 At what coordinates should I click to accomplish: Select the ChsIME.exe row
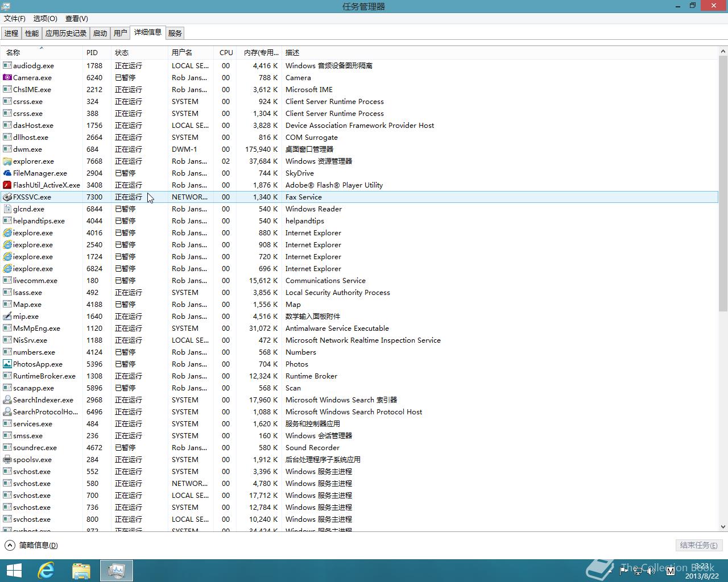359,89
